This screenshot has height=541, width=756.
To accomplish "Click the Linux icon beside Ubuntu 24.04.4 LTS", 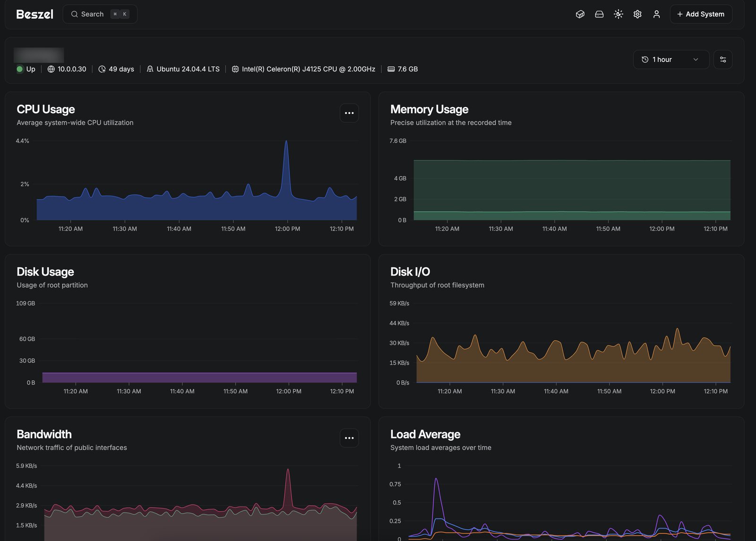I will pos(150,69).
